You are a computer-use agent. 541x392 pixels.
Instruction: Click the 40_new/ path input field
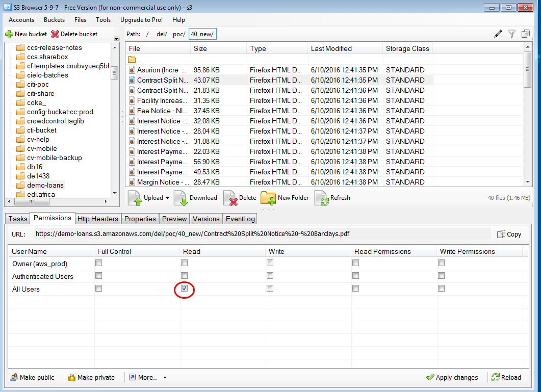coord(202,34)
